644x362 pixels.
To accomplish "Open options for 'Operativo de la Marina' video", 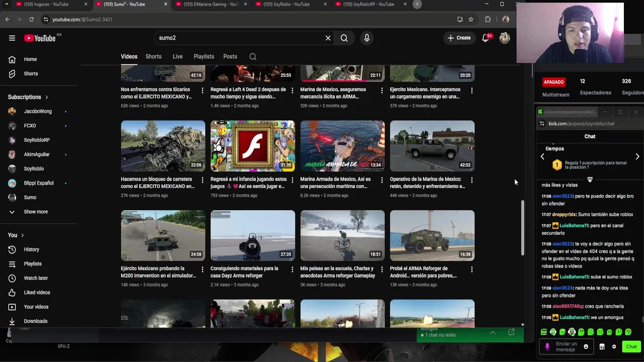I will (471, 180).
